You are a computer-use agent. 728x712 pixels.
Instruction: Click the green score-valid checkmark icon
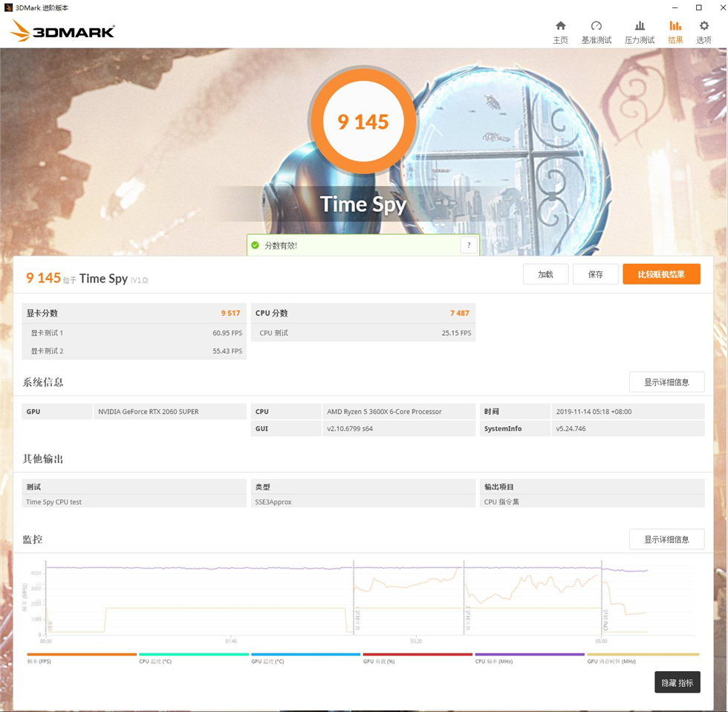click(256, 245)
